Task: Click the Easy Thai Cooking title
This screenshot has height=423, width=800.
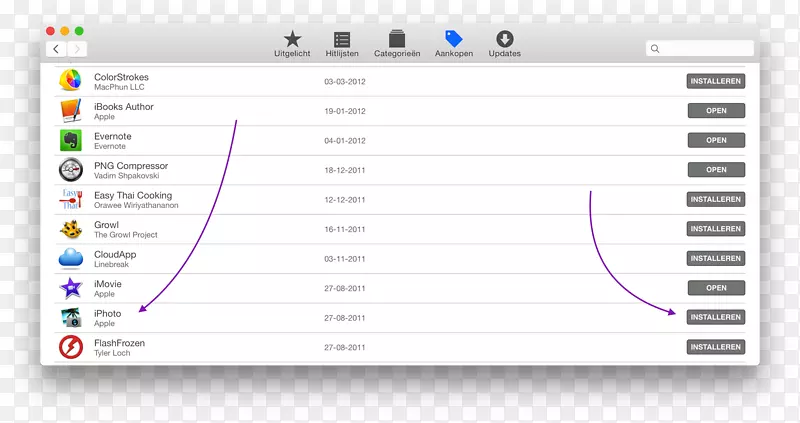Action: (x=133, y=195)
